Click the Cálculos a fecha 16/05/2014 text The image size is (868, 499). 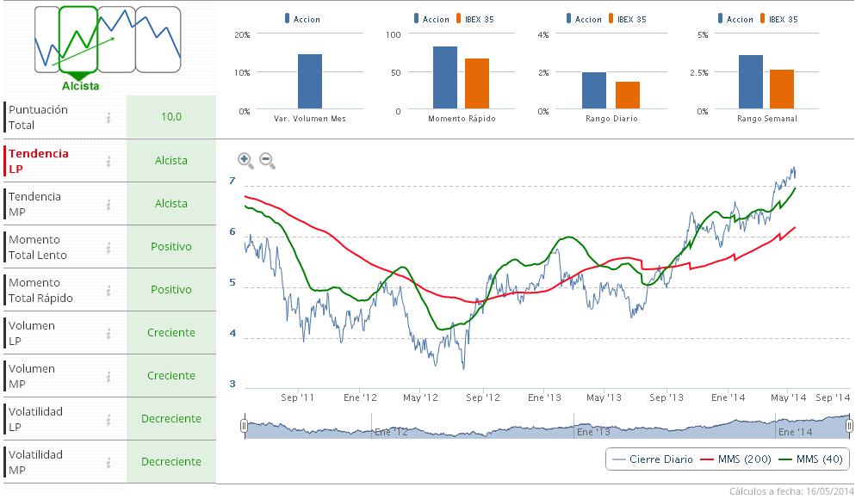tap(791, 491)
